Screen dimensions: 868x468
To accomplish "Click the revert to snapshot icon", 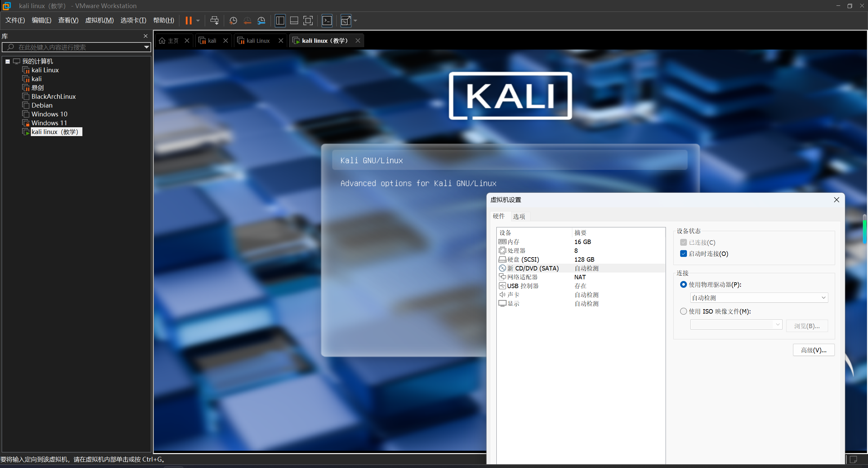I will click(247, 21).
